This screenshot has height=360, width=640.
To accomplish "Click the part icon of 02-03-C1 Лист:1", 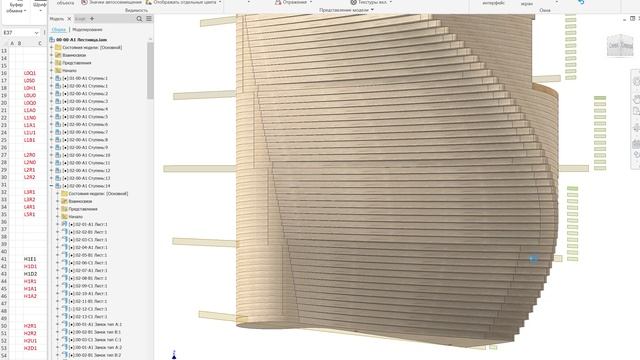I will 64,240.
